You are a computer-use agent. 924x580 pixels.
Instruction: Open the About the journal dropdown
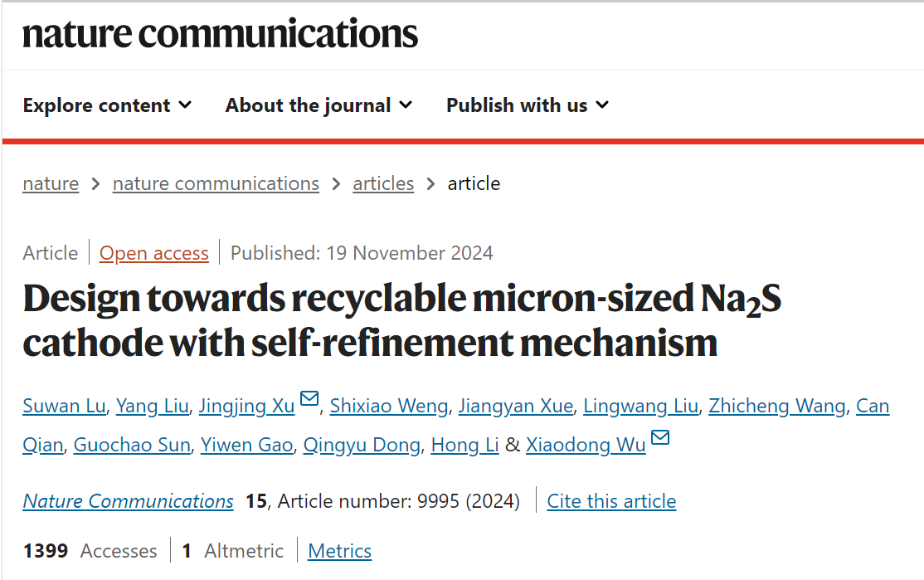(x=319, y=105)
